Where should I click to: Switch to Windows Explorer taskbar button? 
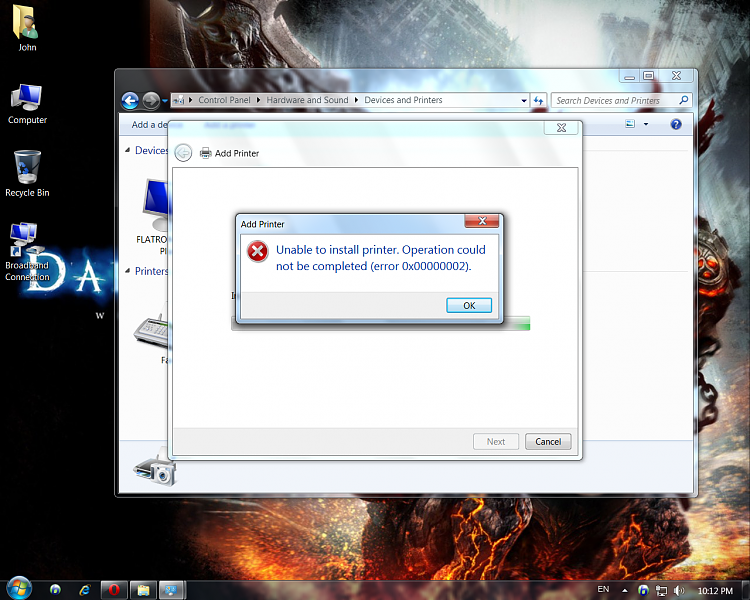click(x=143, y=590)
